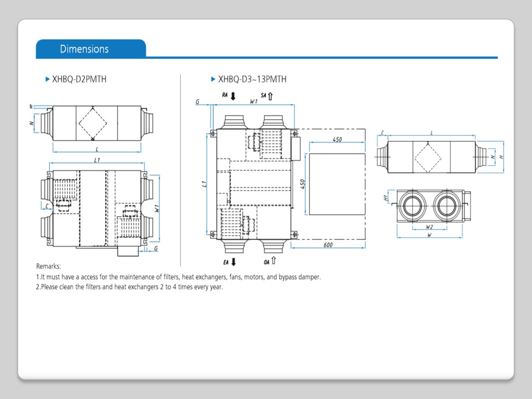Click blue triangle bullet beside XHBQ-D2PMTH
The width and height of the screenshot is (532, 399).
pos(48,79)
